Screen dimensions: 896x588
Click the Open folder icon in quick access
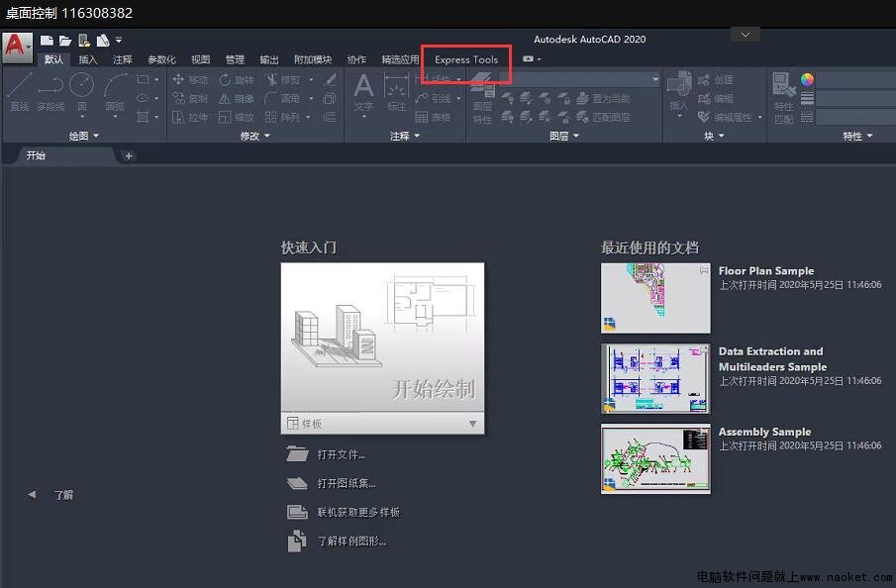coord(65,40)
